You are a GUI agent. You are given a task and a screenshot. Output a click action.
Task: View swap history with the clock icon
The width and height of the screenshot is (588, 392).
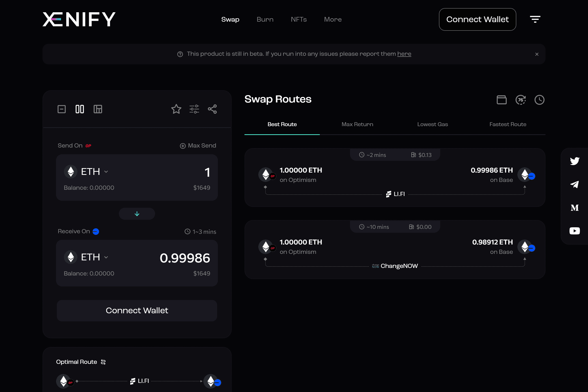539,100
